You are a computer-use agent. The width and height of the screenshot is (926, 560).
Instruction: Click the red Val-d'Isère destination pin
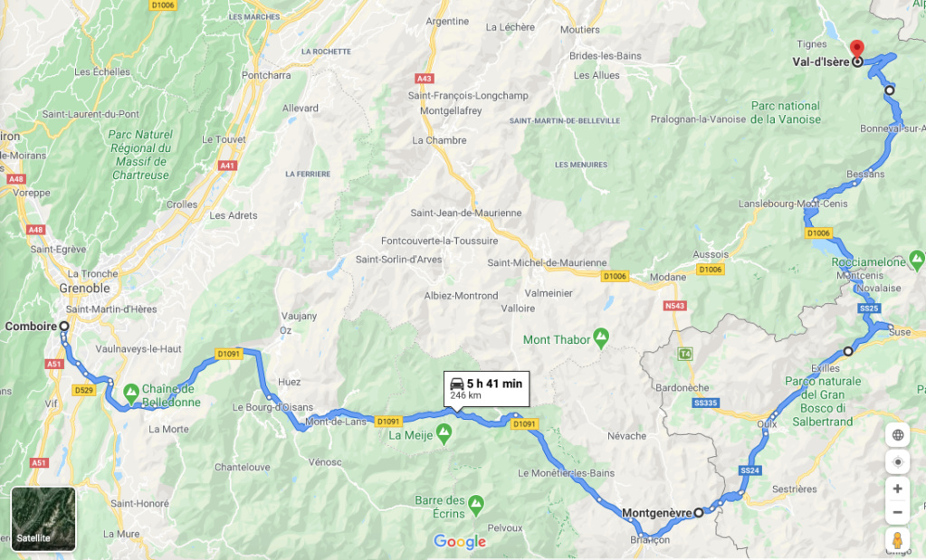tap(856, 49)
